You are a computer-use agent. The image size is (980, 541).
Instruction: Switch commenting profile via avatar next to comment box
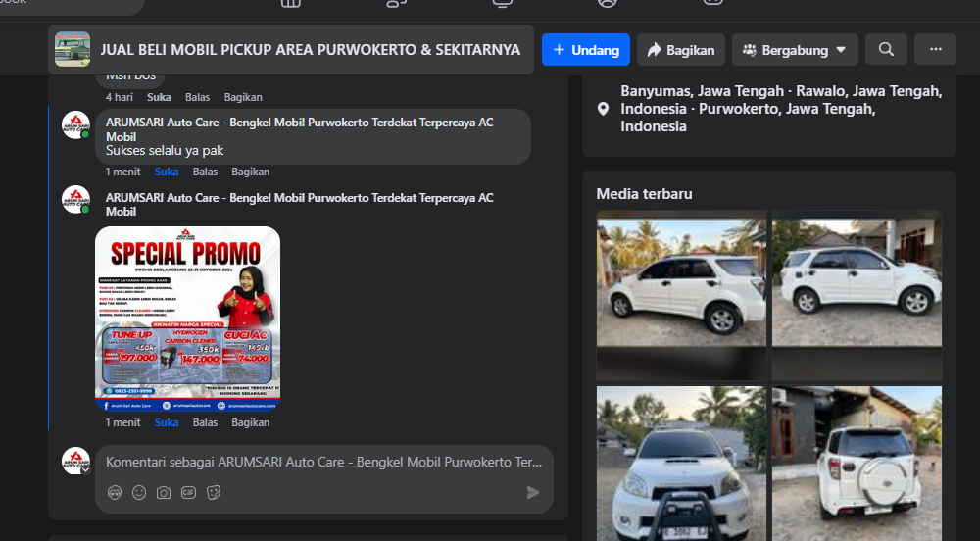[x=75, y=461]
